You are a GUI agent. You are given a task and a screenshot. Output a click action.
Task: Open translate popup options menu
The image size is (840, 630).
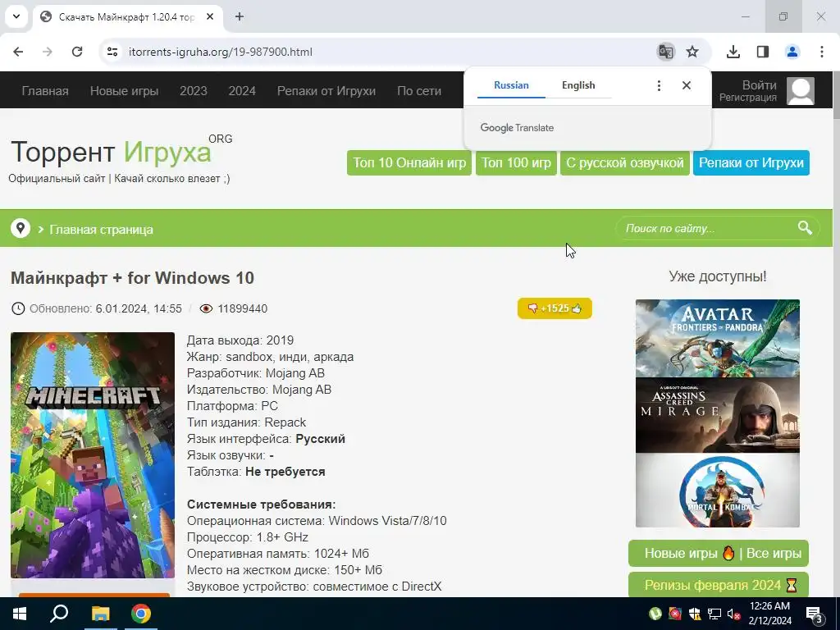(x=659, y=85)
